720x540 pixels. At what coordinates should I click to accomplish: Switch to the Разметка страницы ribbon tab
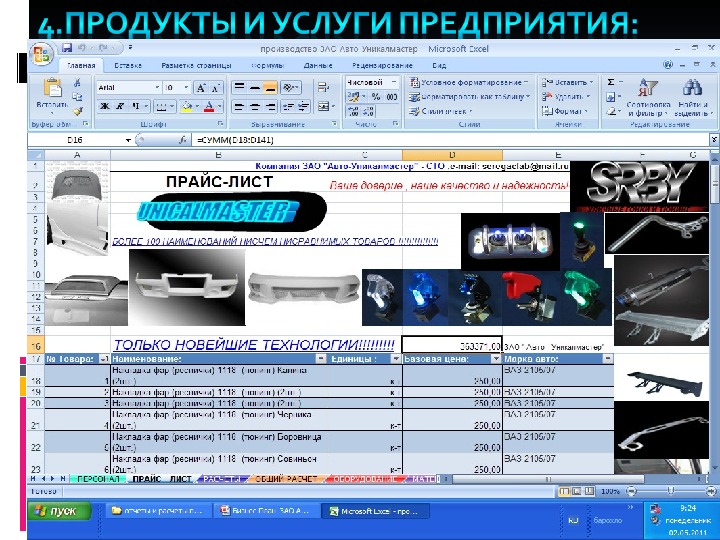pyautogui.click(x=196, y=65)
